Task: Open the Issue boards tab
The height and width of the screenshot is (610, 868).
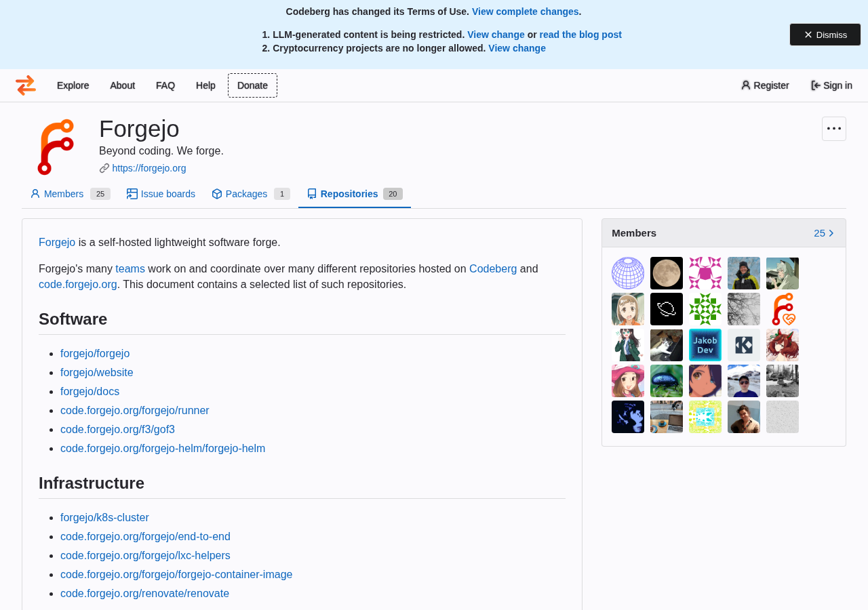Action: [161, 194]
